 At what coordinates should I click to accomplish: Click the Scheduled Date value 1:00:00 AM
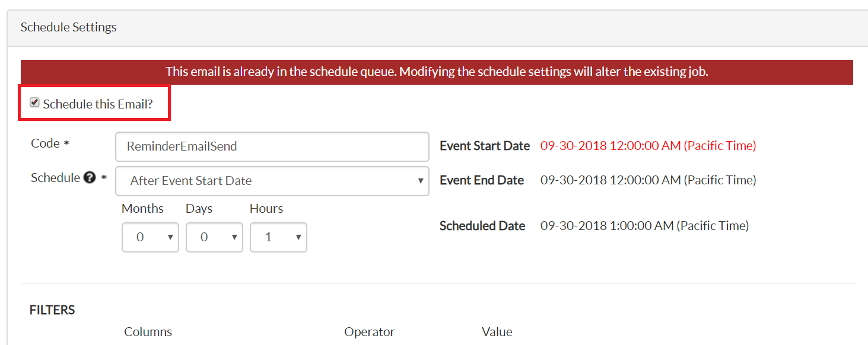point(644,226)
